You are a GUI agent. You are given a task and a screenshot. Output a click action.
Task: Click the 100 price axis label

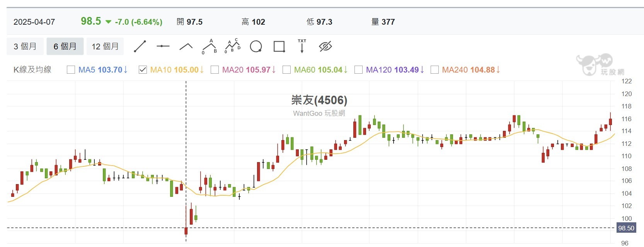(626, 218)
